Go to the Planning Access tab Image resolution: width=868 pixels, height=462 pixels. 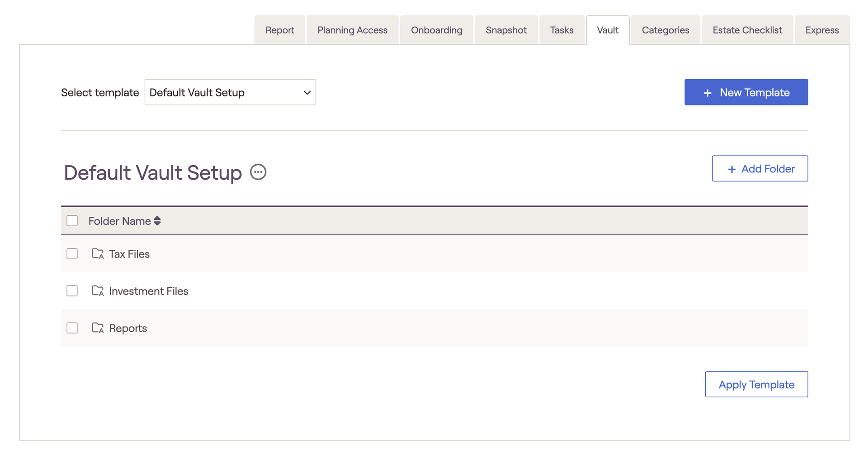352,30
